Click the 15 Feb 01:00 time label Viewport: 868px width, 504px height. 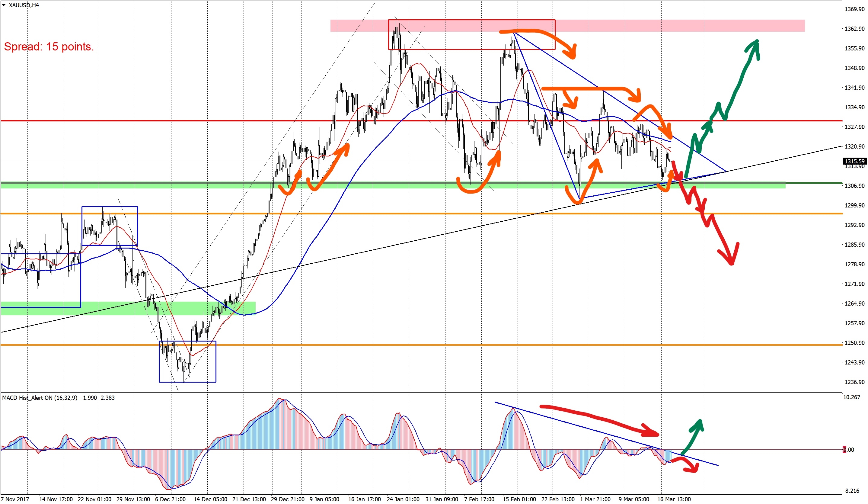click(x=519, y=499)
